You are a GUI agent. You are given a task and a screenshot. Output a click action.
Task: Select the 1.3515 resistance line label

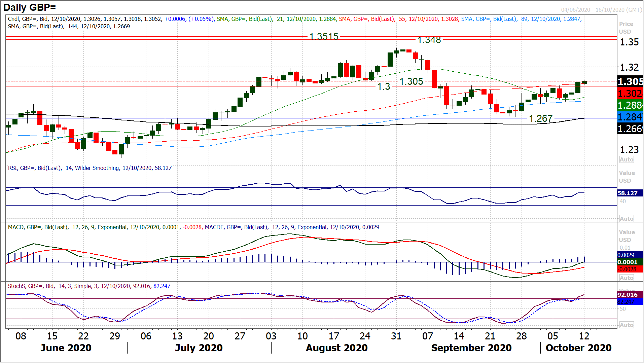point(324,36)
